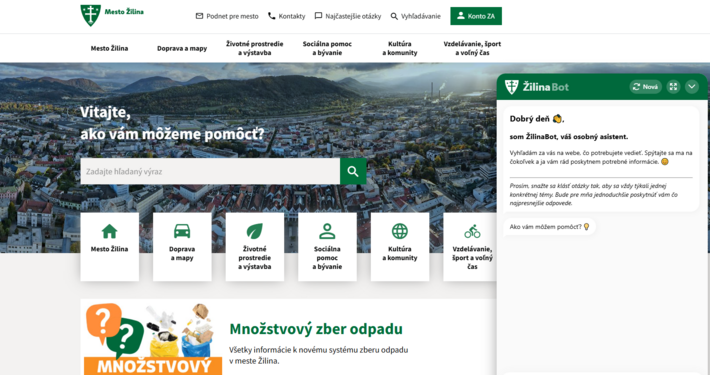Open Sociálna pomoc a bývanie navigation menu
The height and width of the screenshot is (375, 710).
click(x=327, y=48)
